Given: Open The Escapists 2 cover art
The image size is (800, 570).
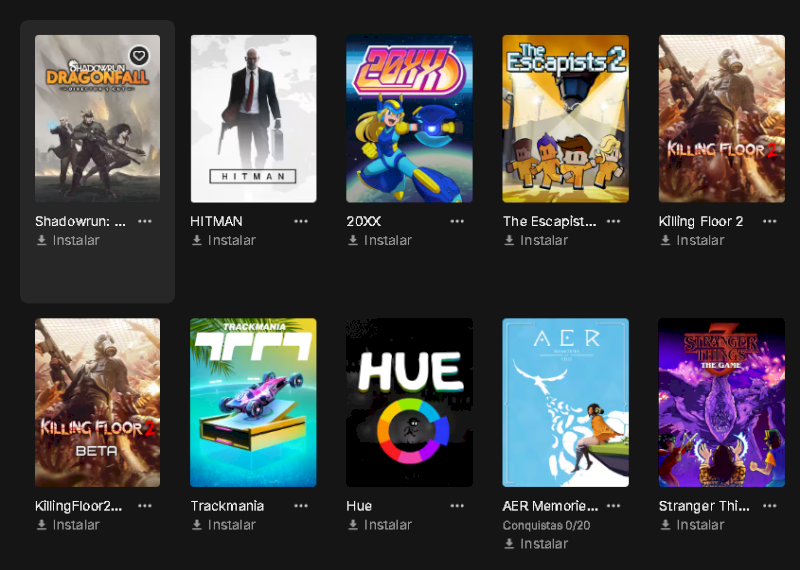Looking at the screenshot, I should click(x=565, y=118).
